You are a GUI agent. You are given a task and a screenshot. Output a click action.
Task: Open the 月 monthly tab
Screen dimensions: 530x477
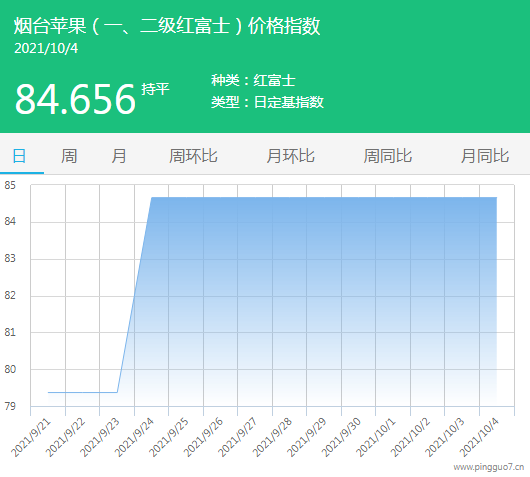tap(119, 156)
